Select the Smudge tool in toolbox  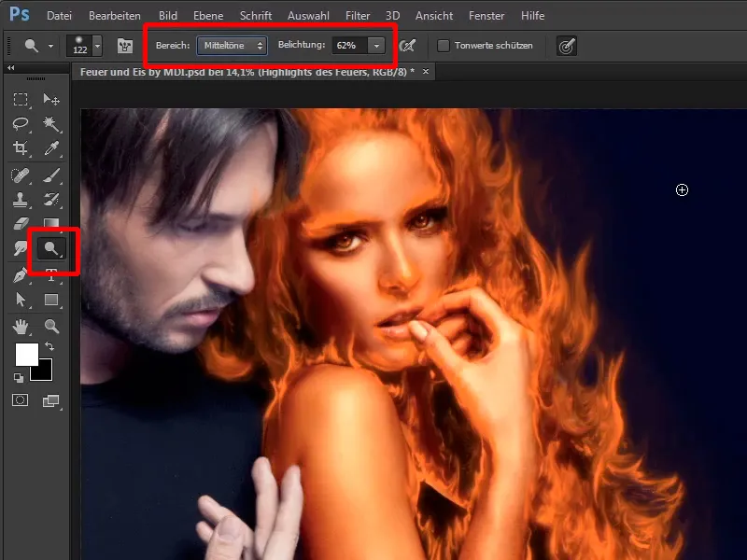[20, 248]
